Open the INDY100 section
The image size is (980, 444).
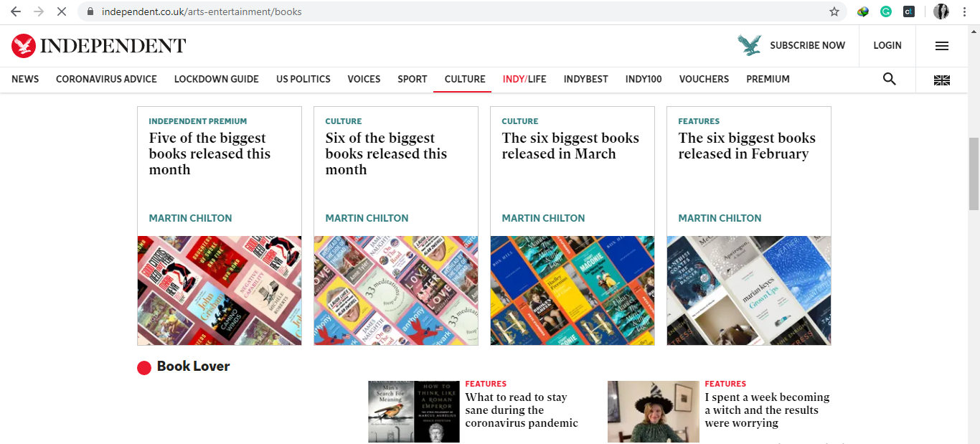(644, 79)
